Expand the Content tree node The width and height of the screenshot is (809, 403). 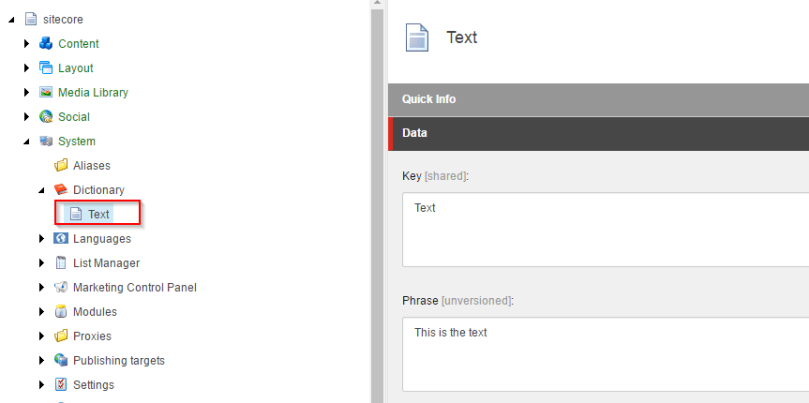(x=27, y=44)
